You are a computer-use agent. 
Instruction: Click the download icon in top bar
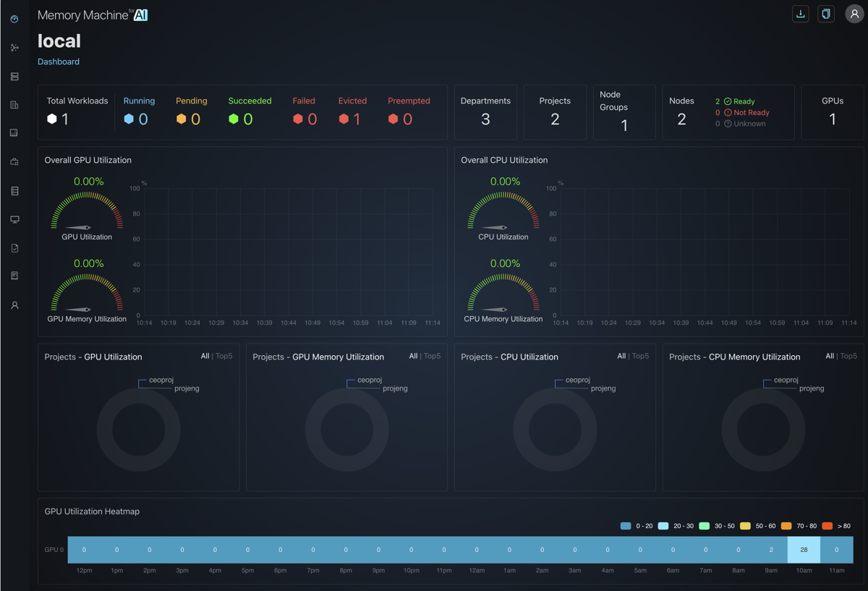[800, 14]
